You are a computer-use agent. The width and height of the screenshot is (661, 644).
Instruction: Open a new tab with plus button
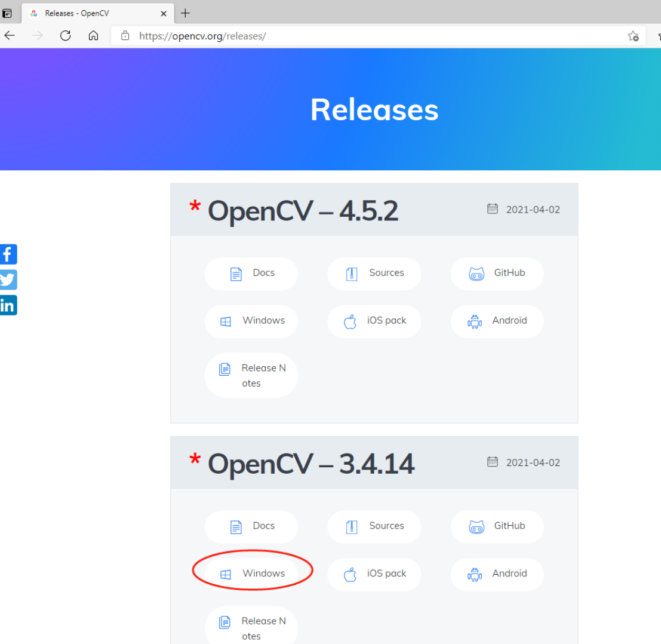(185, 13)
